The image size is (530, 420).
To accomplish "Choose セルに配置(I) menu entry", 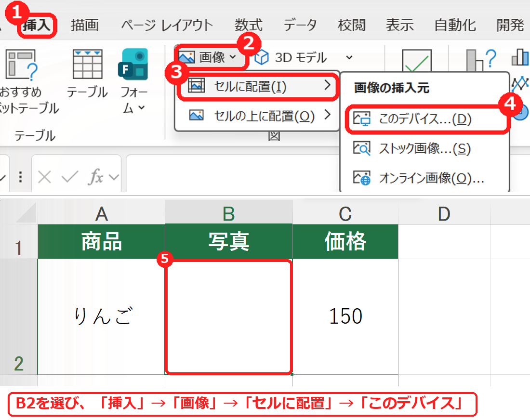I will 258,87.
